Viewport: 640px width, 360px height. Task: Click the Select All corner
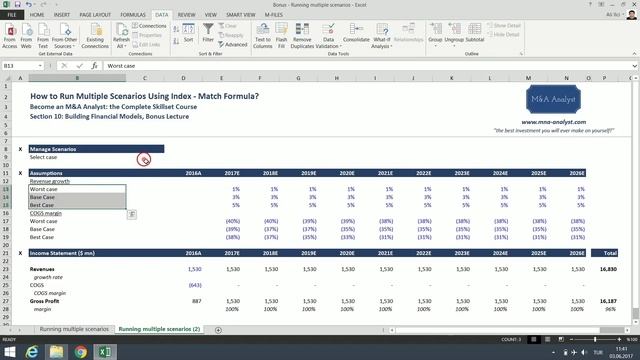point(6,78)
